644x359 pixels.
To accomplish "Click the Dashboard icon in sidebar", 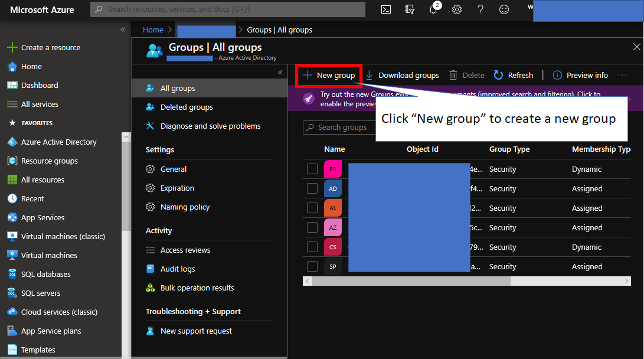I will click(12, 85).
